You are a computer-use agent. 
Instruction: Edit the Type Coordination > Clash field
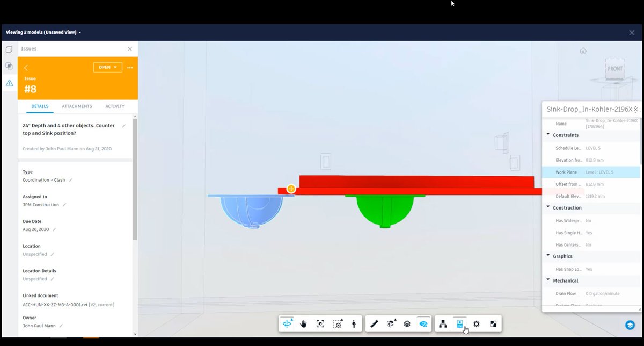[x=70, y=180]
